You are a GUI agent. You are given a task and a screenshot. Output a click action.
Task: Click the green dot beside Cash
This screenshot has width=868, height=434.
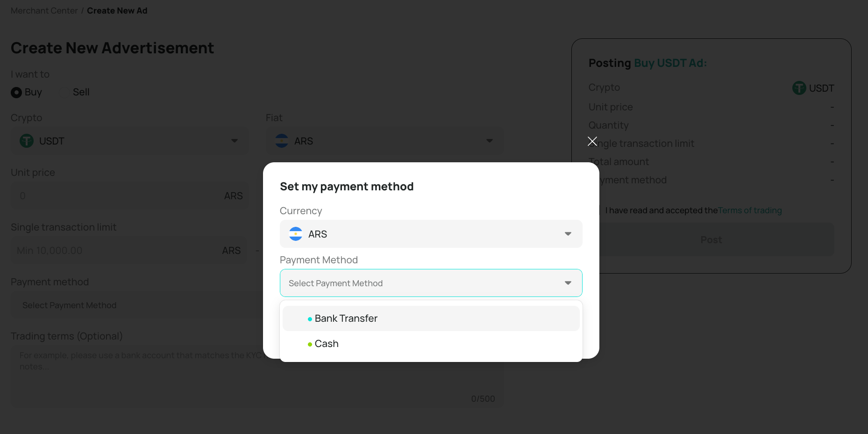[x=310, y=344]
